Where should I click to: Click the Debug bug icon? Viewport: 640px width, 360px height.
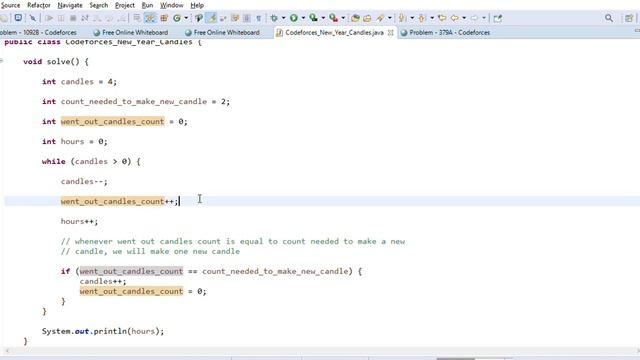click(274, 18)
